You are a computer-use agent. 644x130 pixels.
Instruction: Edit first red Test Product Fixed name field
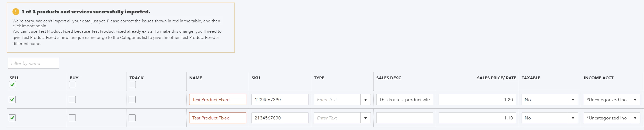(218, 100)
